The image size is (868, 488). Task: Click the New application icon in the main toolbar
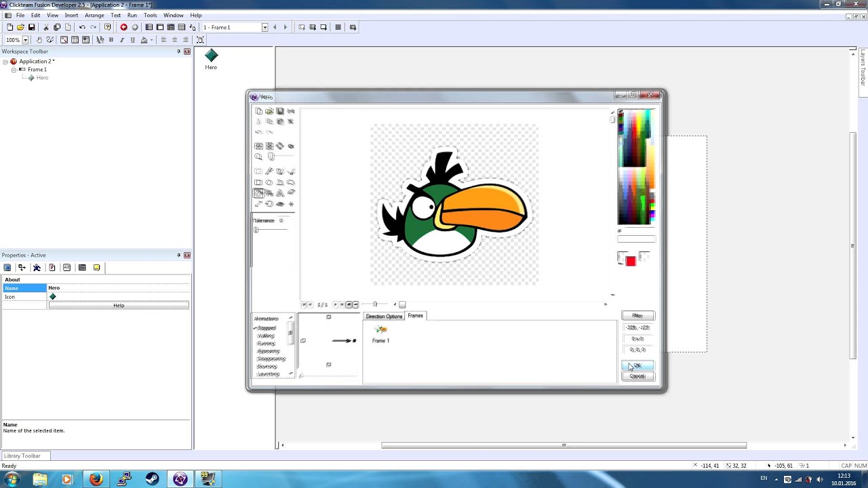pyautogui.click(x=9, y=27)
